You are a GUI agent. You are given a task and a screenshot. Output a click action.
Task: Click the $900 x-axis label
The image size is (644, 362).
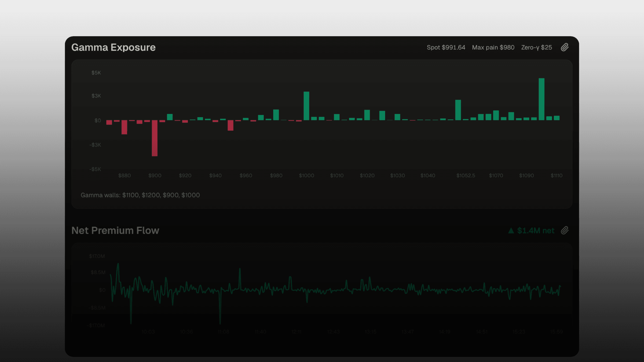tap(155, 176)
